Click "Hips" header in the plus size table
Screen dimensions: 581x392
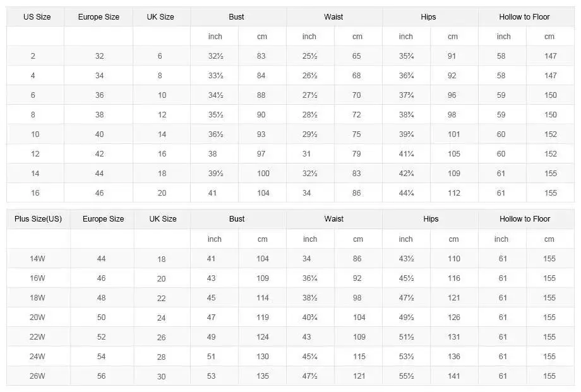click(x=431, y=219)
